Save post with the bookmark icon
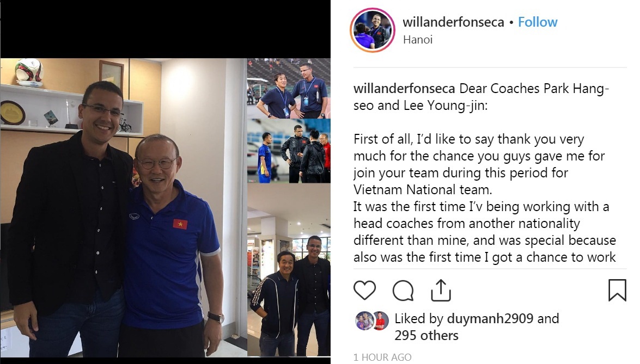The height and width of the screenshot is (364, 640). tap(617, 290)
